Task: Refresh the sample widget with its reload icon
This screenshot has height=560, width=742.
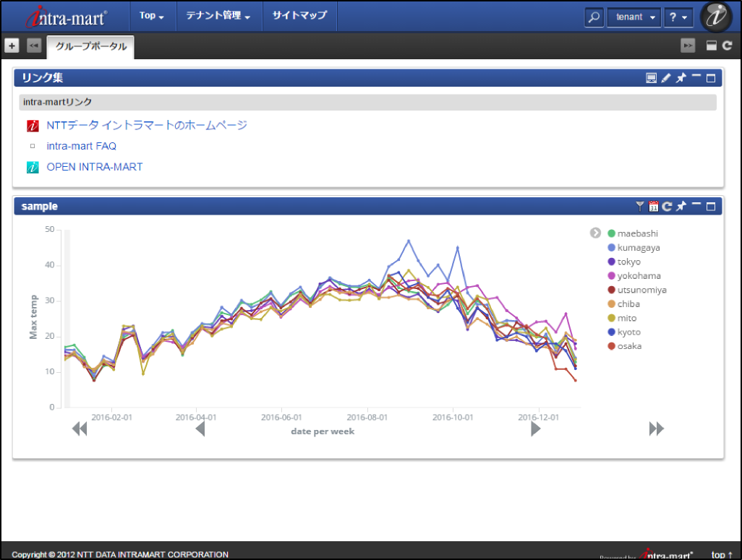Action: click(x=666, y=206)
